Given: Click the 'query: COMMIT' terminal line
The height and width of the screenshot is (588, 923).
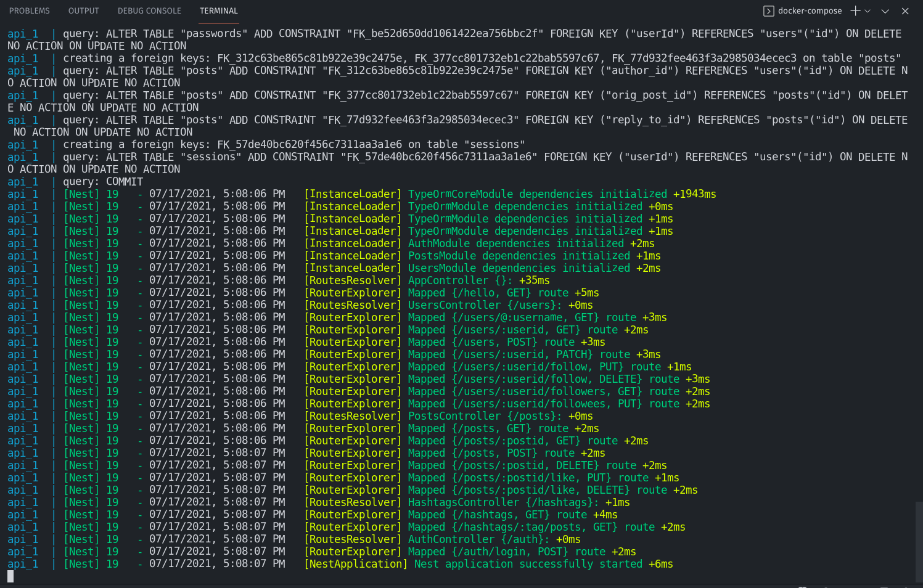Looking at the screenshot, I should [104, 181].
